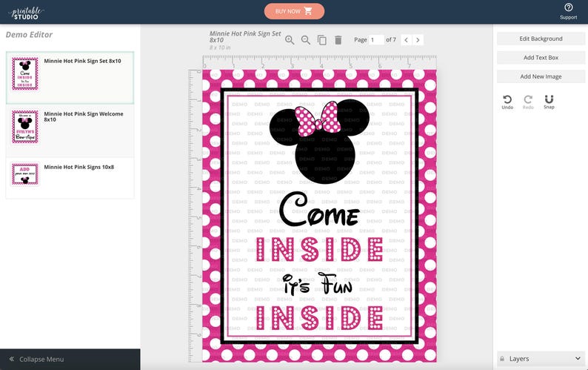The image size is (588, 370).
Task: Go to the next page arrow
Action: pyautogui.click(x=418, y=40)
